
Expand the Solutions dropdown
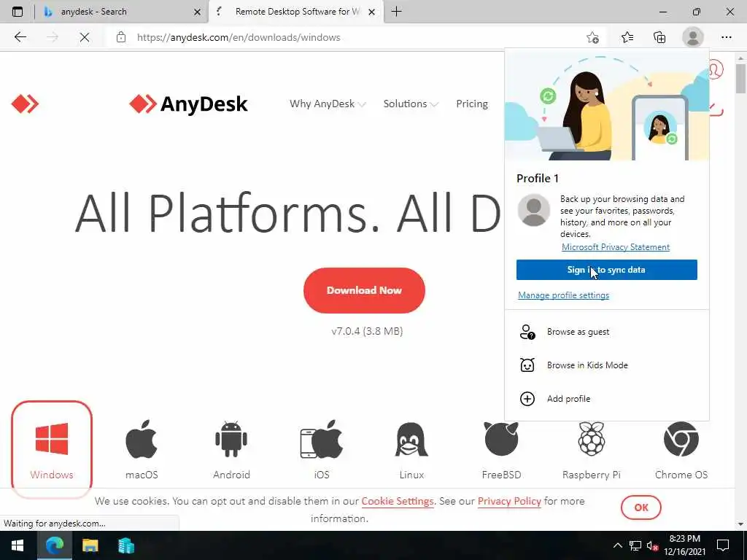click(x=410, y=104)
